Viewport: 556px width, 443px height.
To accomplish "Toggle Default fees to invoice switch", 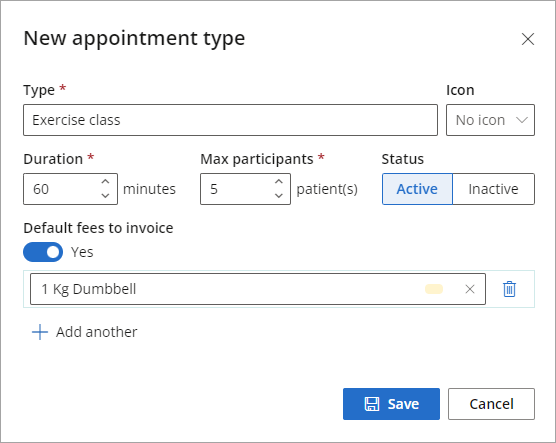I will tap(43, 252).
